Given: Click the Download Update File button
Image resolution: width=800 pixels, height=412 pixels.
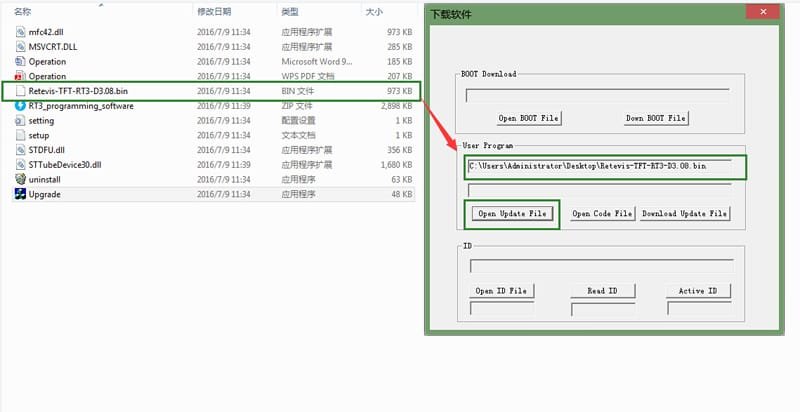Looking at the screenshot, I should pos(685,214).
